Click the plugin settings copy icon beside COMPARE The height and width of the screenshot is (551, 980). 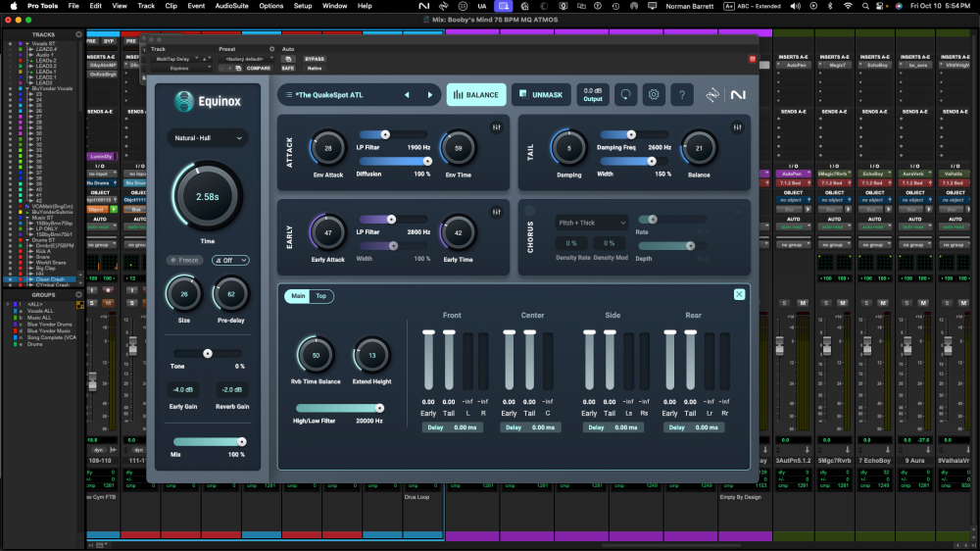238,69
